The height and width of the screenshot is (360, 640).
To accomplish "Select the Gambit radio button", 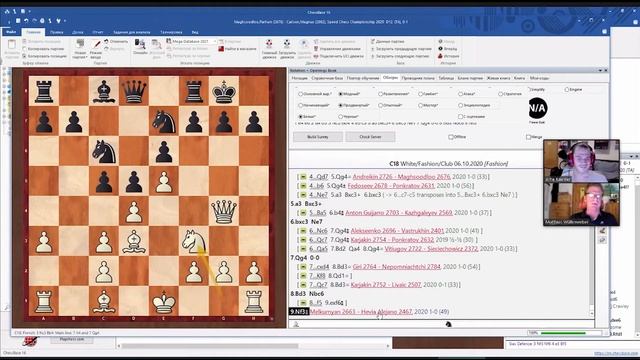I will [x=420, y=94].
